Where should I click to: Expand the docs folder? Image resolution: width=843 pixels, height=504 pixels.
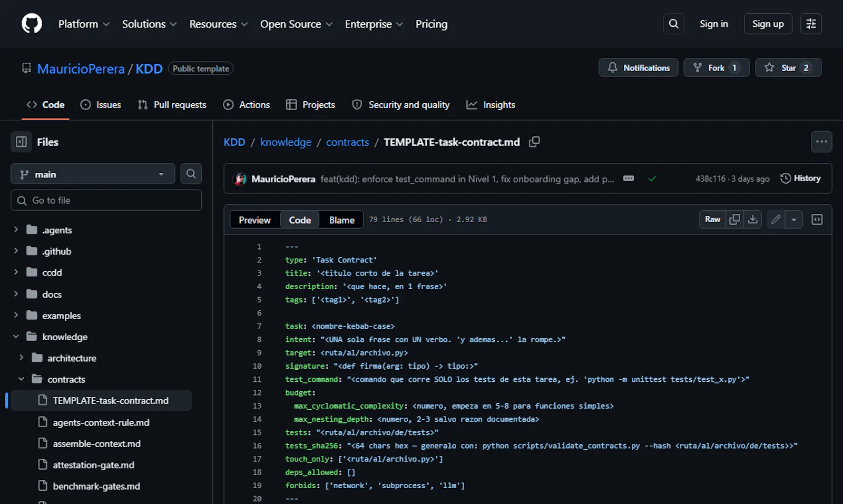(x=16, y=294)
